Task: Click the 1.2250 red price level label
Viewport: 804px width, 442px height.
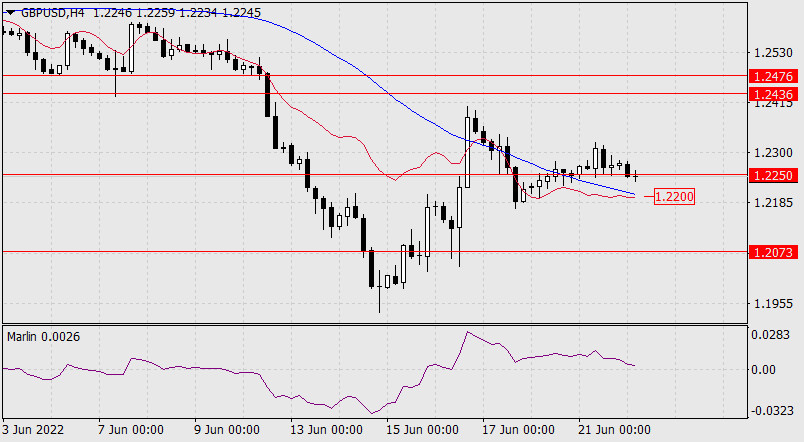Action: point(773,175)
